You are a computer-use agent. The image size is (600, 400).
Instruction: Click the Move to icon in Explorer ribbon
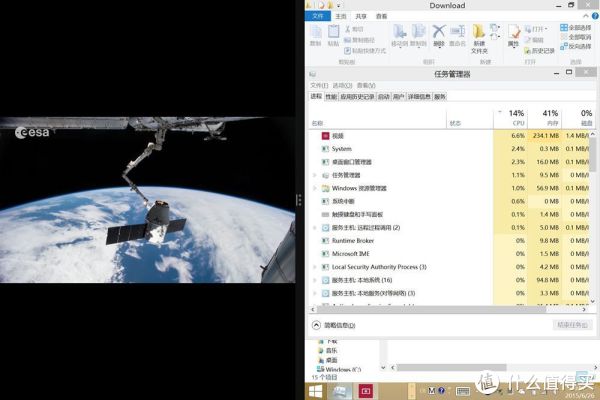click(x=399, y=31)
